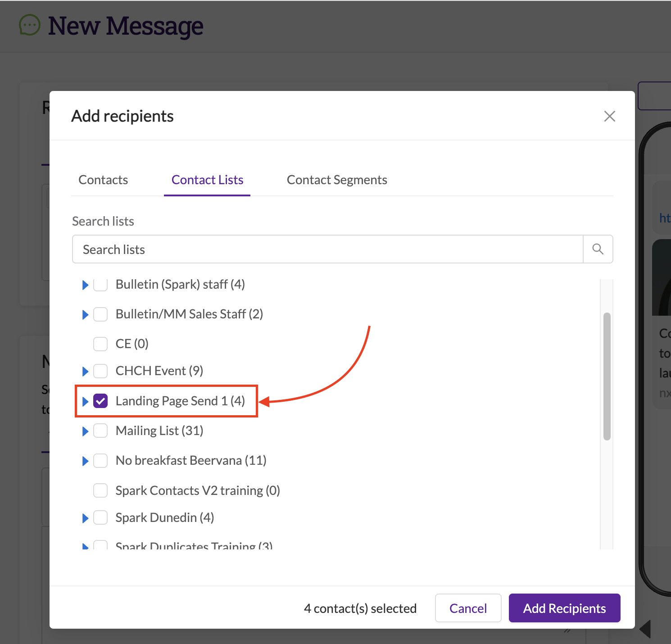
Task: Select the Contact Lists tab
Action: click(207, 179)
